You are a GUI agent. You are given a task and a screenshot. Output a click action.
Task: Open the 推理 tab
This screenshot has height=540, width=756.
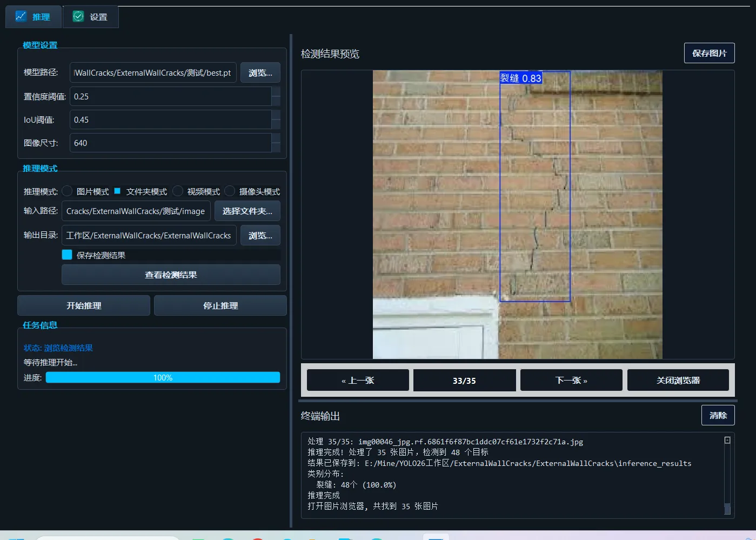pos(34,17)
